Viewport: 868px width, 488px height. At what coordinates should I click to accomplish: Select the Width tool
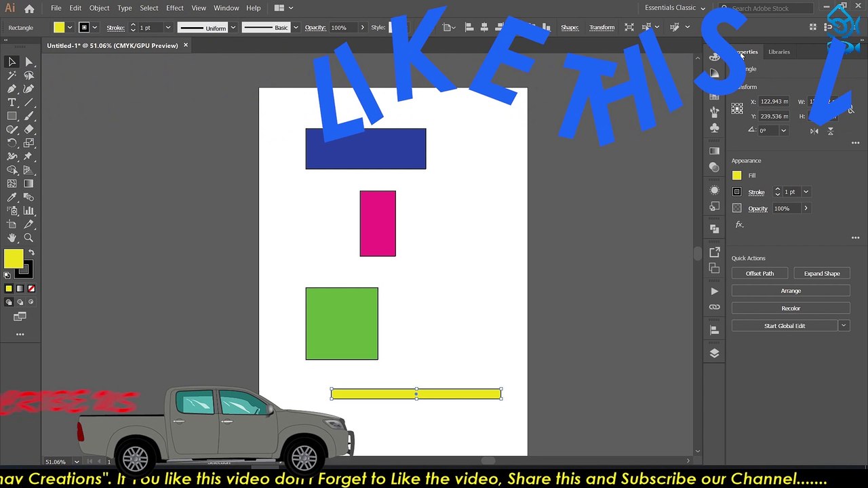[12, 157]
